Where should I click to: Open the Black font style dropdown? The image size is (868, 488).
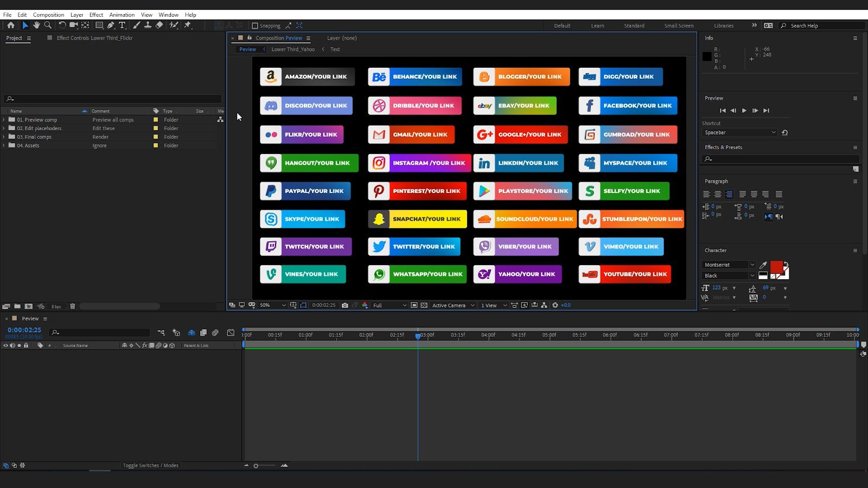click(x=729, y=275)
